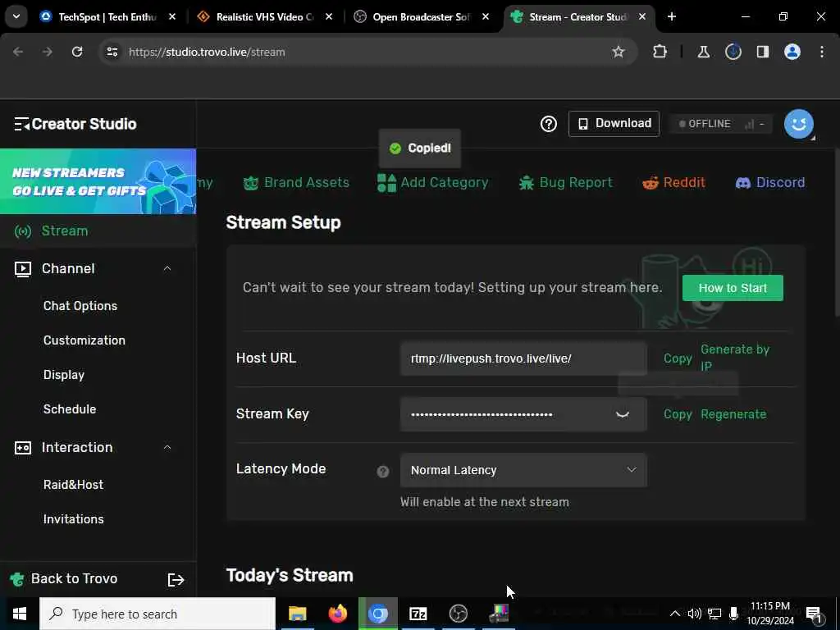The height and width of the screenshot is (630, 840).
Task: Click the Stream Key masked field
Action: click(523, 414)
